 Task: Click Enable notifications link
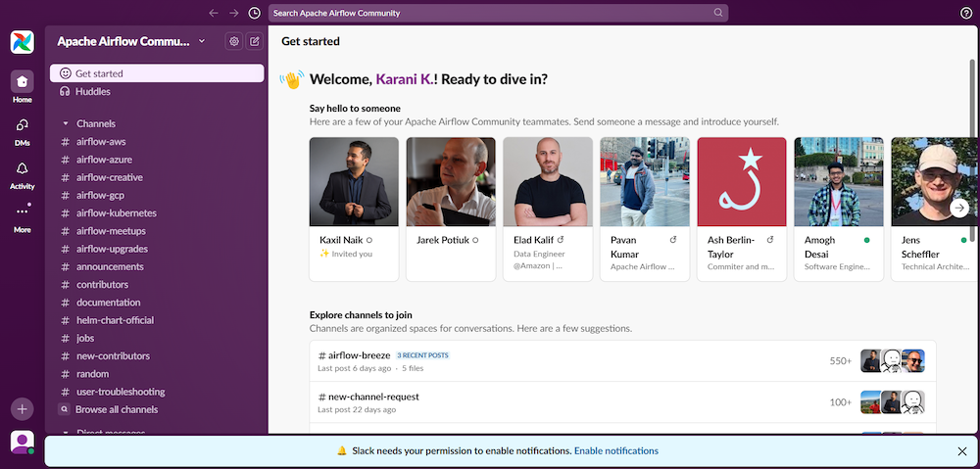(x=616, y=451)
